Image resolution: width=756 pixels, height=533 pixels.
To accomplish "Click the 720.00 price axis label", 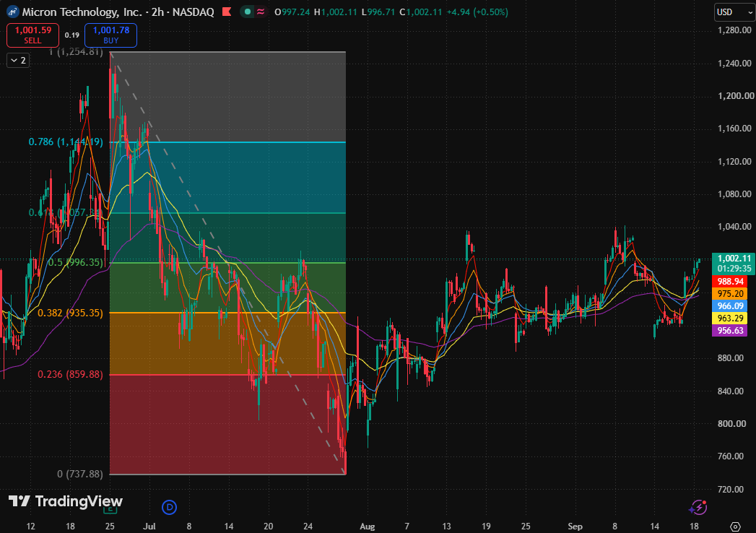I will pyautogui.click(x=731, y=490).
